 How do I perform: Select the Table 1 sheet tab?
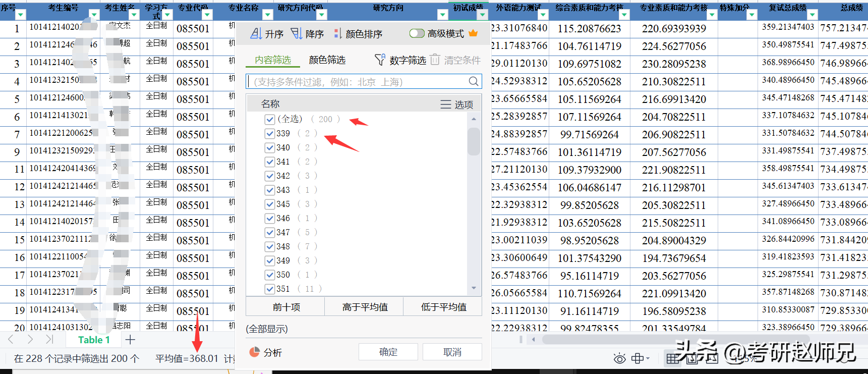94,340
